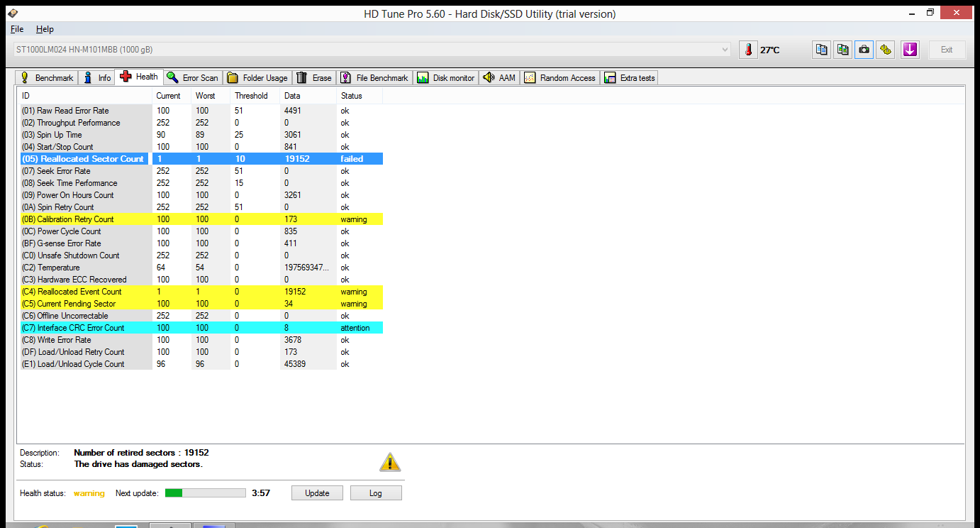Click the purple down-arrow icon
Screen dimensions: 980x528
tap(911, 50)
